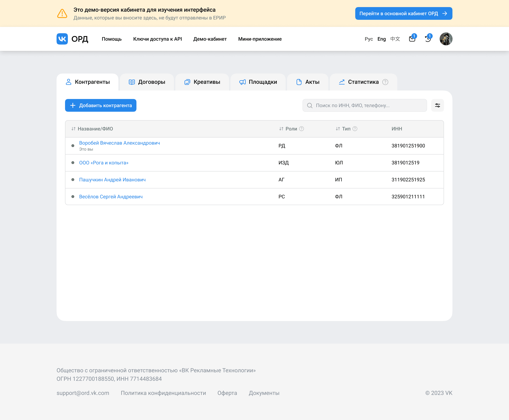The image size is (509, 420).
Task: Open the filter settings icon button
Action: point(437,106)
